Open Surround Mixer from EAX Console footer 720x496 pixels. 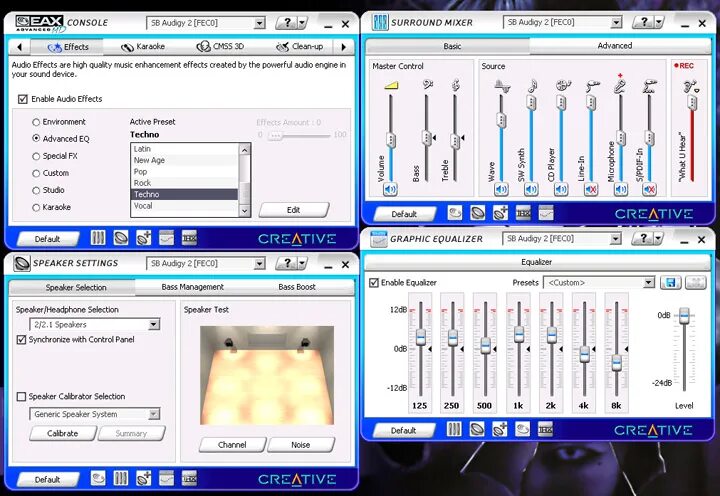click(x=98, y=237)
